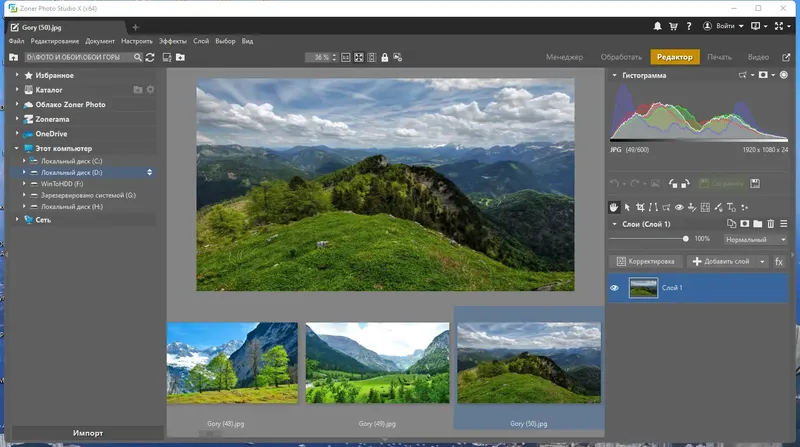
Task: Delete layer using trash icon
Action: pos(770,224)
